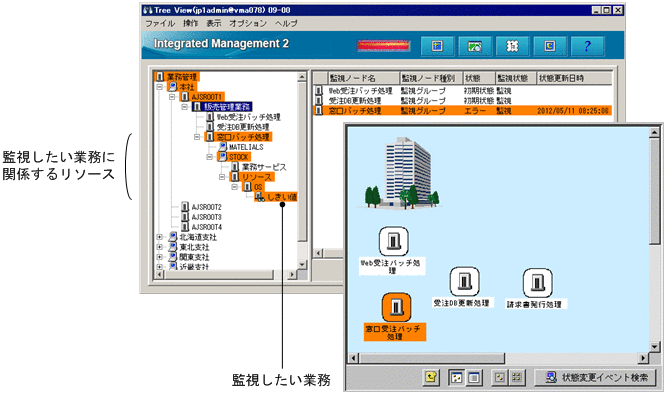
Task: Click the map view scrollbar up arrow
Action: (654, 132)
